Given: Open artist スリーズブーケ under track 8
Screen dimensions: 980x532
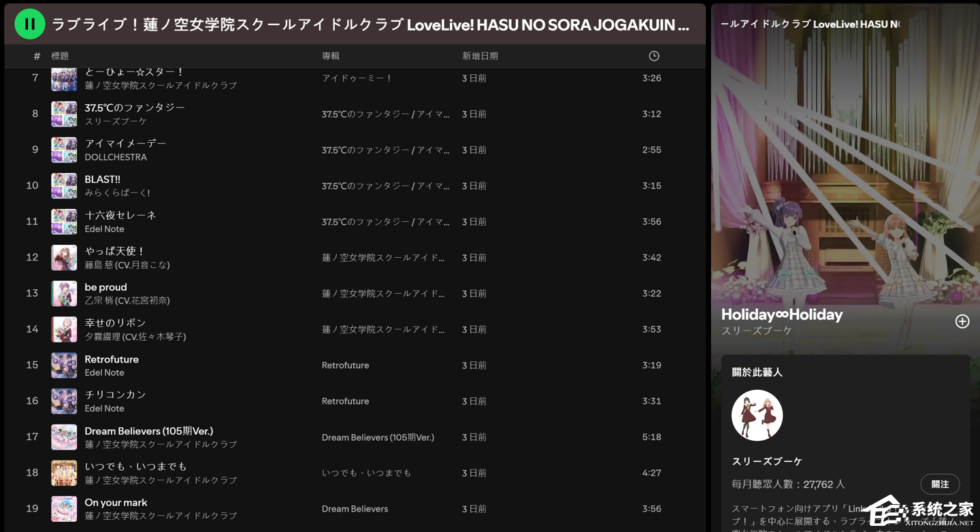Looking at the screenshot, I should pyautogui.click(x=116, y=121).
